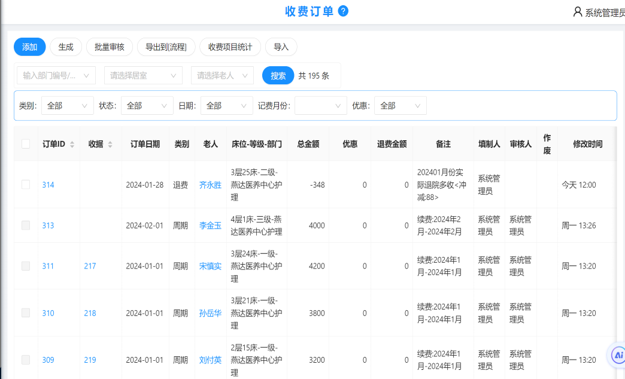The image size is (625, 379).
Task: Tick the select-all checkbox in the table header
Action: tap(26, 144)
